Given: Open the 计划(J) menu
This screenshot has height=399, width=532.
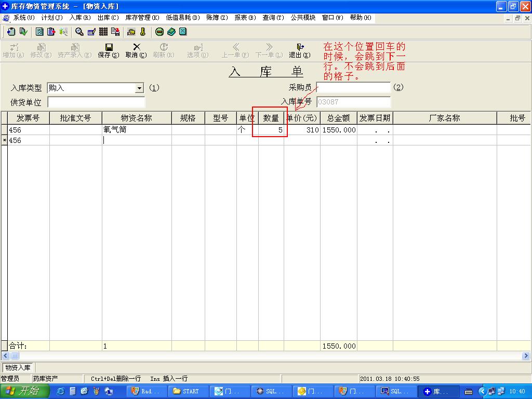Looking at the screenshot, I should 52,18.
